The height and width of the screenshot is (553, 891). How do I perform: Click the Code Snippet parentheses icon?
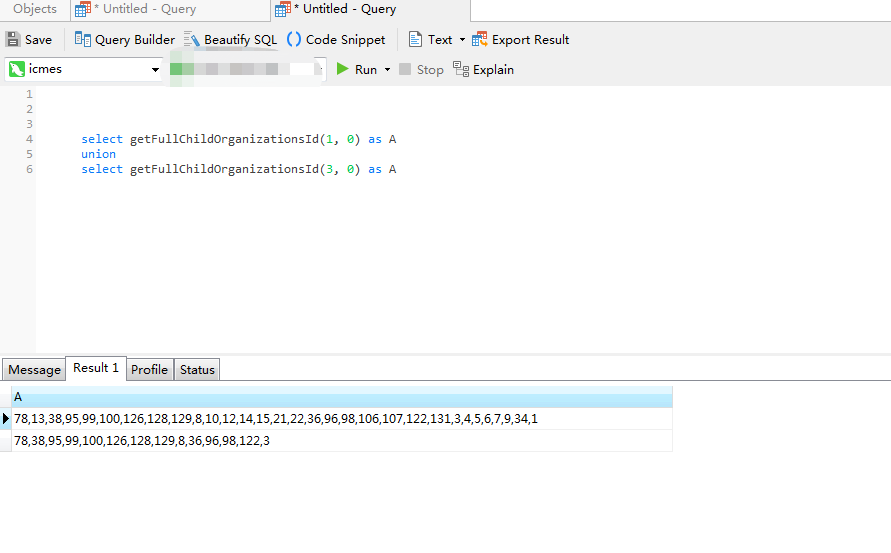(x=294, y=39)
